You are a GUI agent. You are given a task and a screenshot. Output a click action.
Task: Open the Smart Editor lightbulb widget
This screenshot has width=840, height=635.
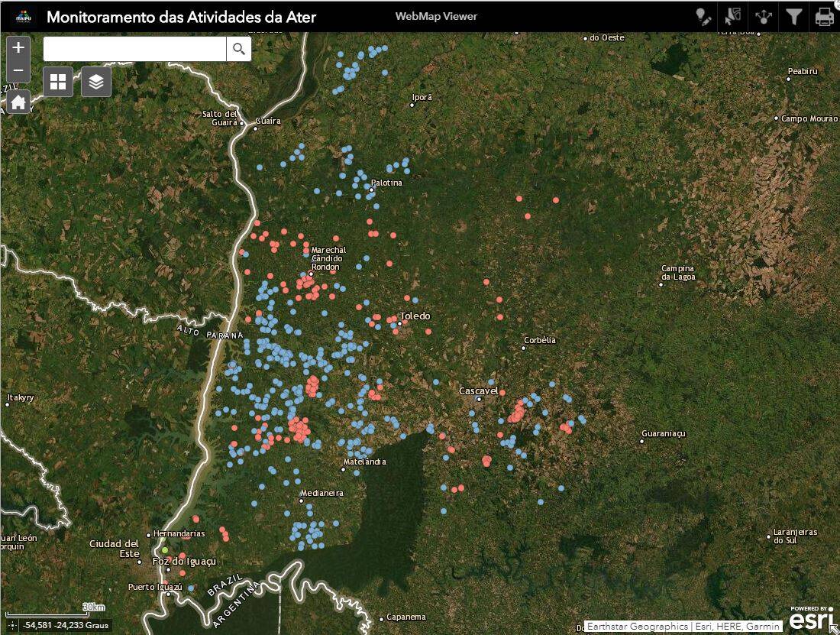click(703, 17)
